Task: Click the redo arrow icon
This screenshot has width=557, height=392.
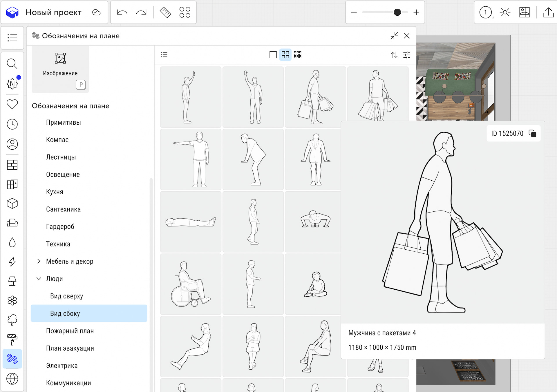Action: click(x=141, y=12)
